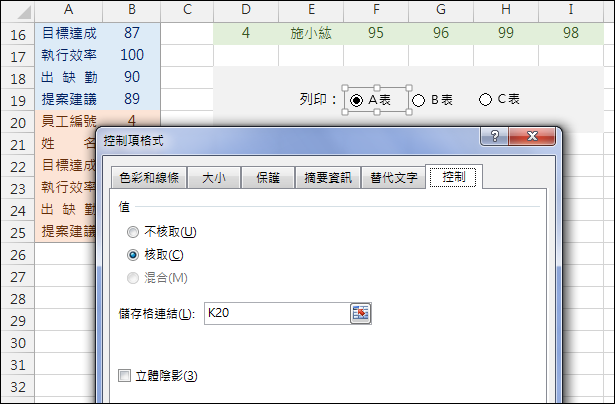This screenshot has width=615, height=404.
Task: Switch to the 色彩和線條 tab
Action: pos(149,178)
